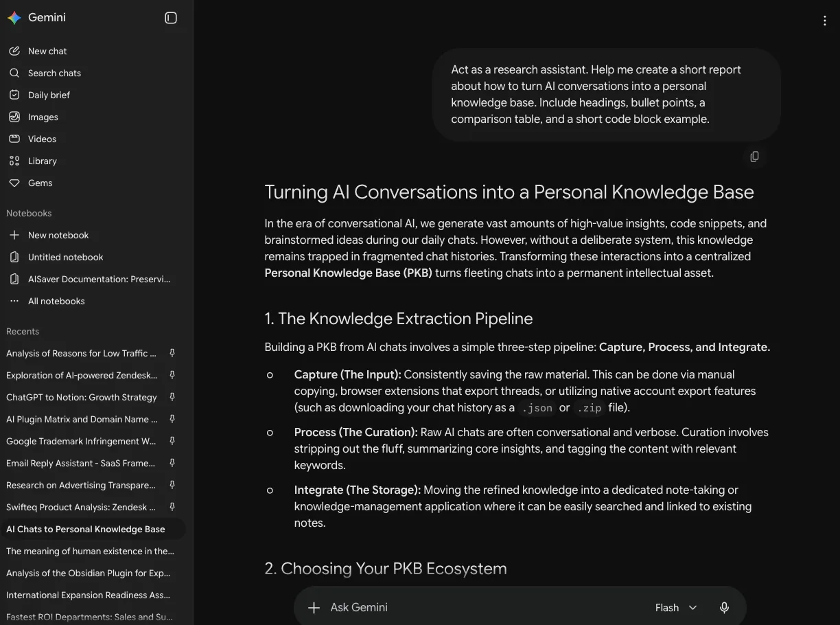Open chat Google Trademark Infringement
Image resolution: width=840 pixels, height=625 pixels.
[x=82, y=441]
